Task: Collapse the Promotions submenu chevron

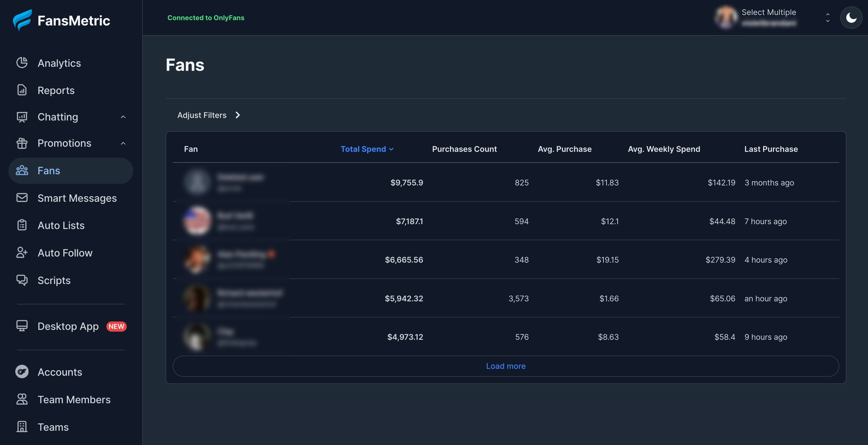Action: point(123,143)
